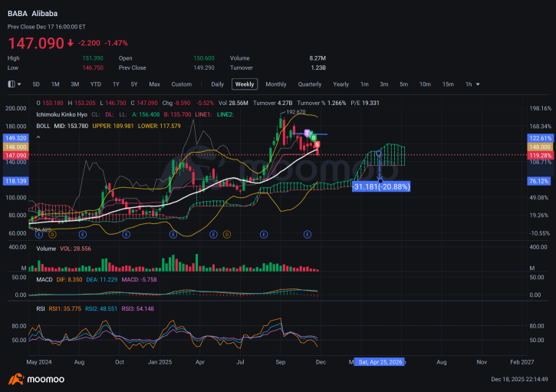Show the Max range
556x392 pixels.
[154, 84]
